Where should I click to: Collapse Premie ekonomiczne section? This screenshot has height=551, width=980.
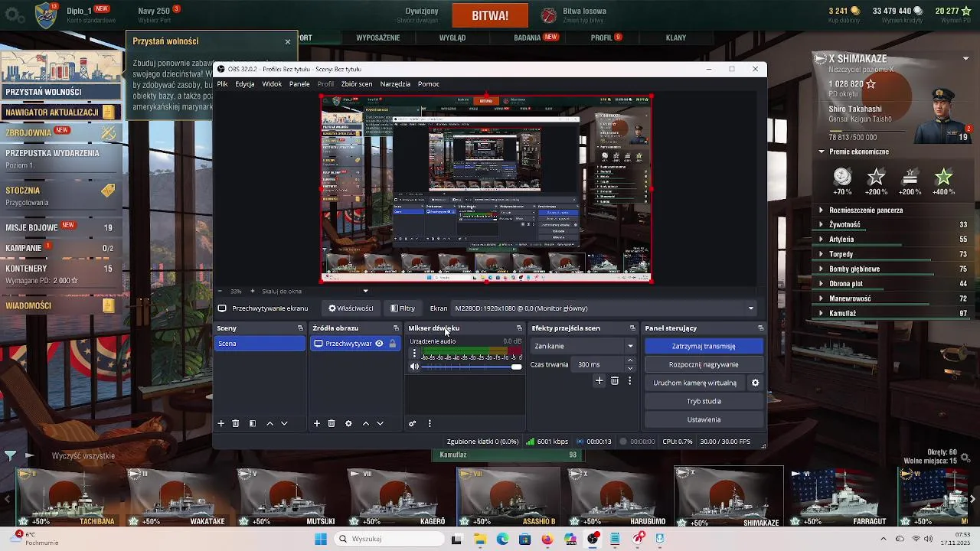point(822,152)
